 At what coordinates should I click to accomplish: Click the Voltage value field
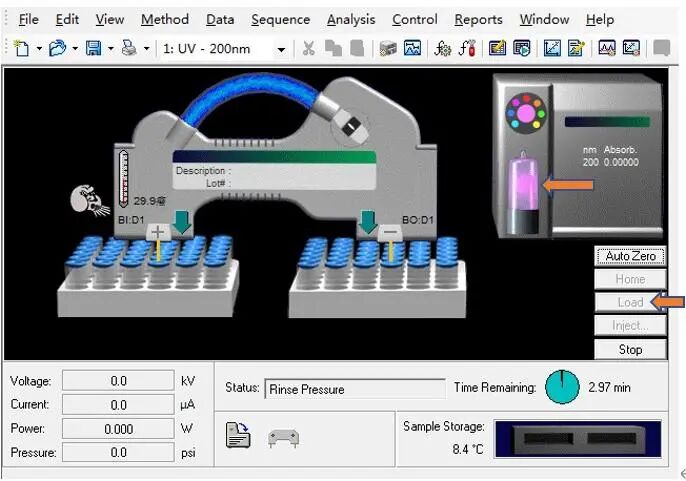pyautogui.click(x=118, y=381)
